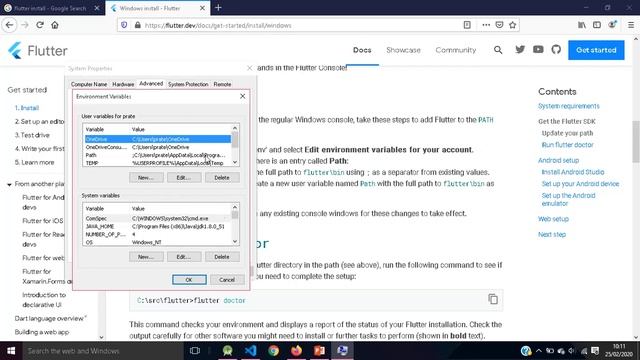Click New under User variables
The height and width of the screenshot is (360, 640).
pyautogui.click(x=146, y=178)
